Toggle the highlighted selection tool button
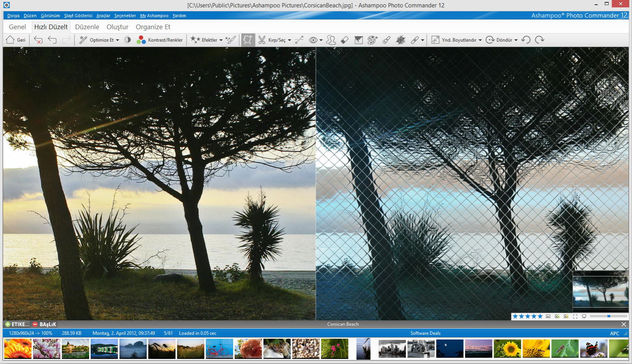 248,40
